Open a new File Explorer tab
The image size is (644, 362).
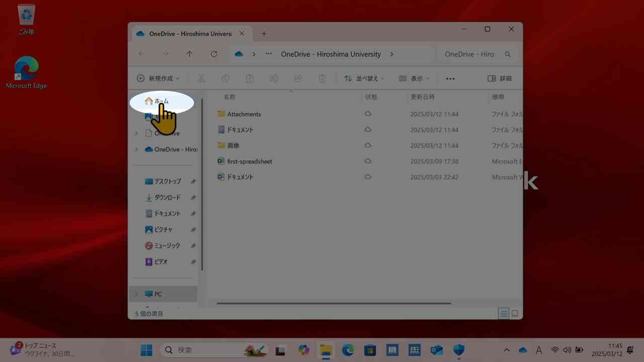tap(264, 34)
